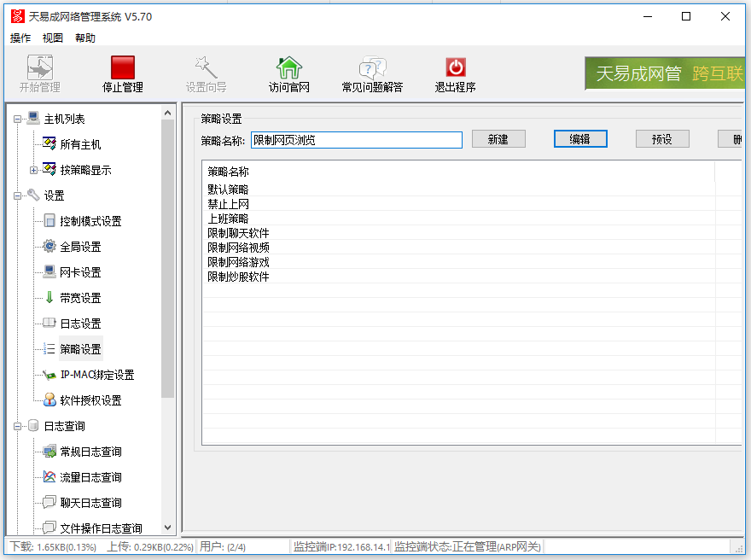Click the Start Management (开始管理) toolbar icon
The image size is (751, 560).
40,67
